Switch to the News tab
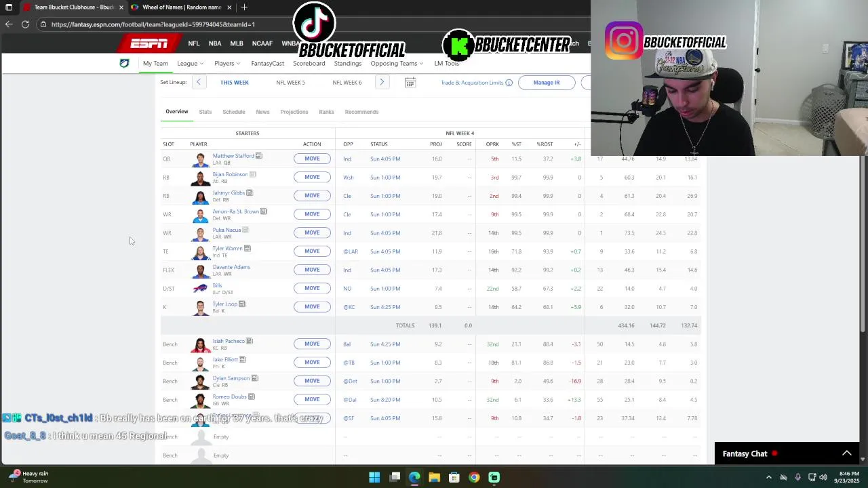This screenshot has height=488, width=868. (x=262, y=112)
